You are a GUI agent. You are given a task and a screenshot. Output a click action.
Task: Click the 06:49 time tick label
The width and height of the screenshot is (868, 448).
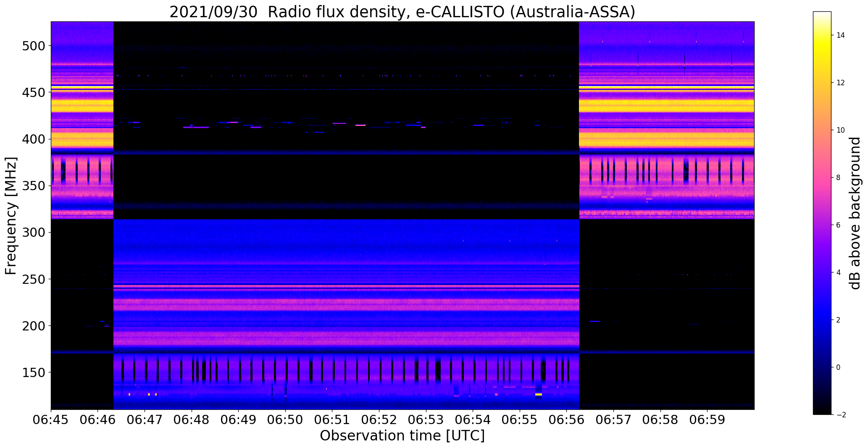[238, 420]
